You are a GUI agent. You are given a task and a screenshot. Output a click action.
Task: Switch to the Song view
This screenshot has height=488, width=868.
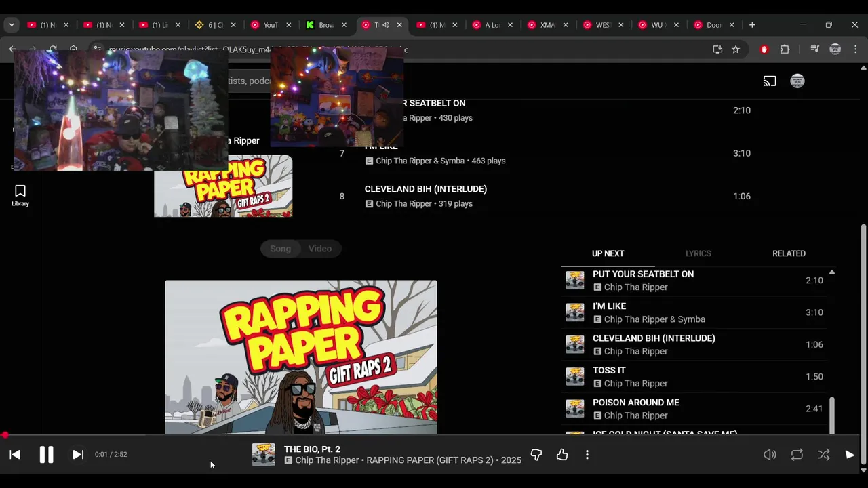281,249
